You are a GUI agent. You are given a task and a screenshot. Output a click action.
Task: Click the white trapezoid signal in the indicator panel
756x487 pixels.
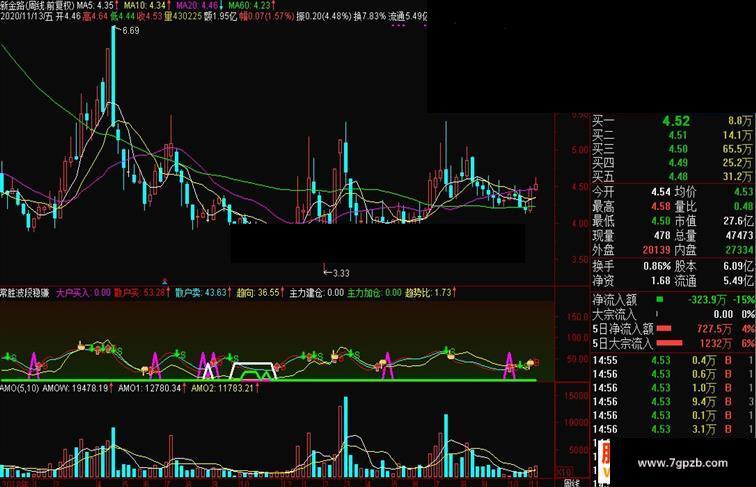pyautogui.click(x=254, y=370)
